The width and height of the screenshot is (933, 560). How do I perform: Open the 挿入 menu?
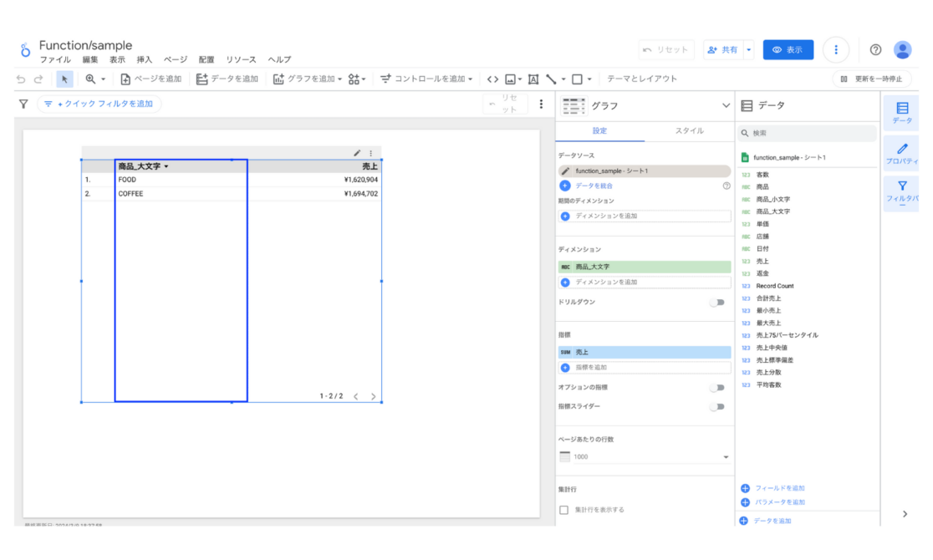(143, 59)
